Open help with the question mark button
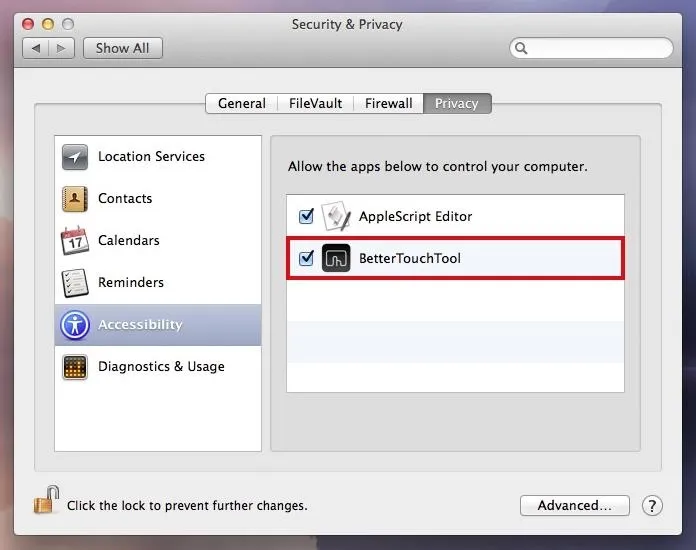This screenshot has height=550, width=696. point(652,506)
